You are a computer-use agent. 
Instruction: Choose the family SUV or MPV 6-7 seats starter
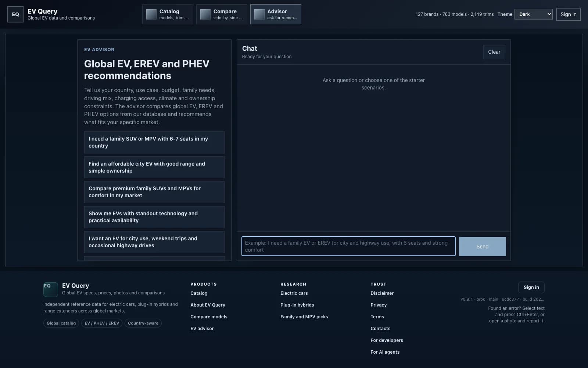154,142
